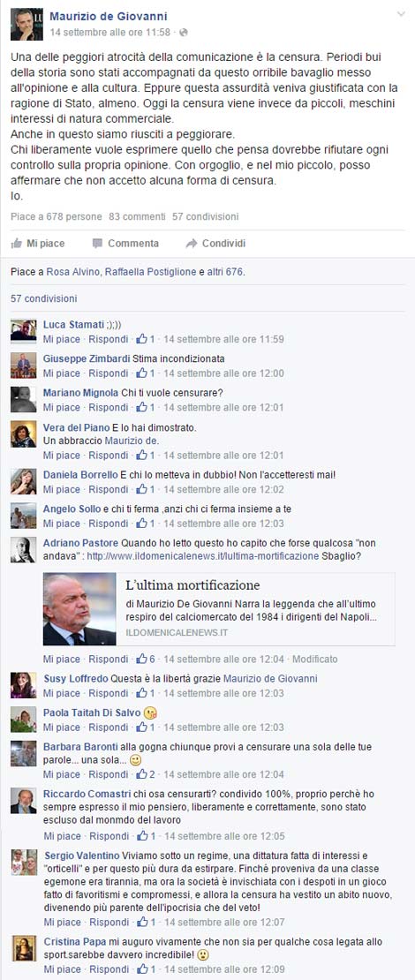Click like count thumb on Luca Stamati's comment
Screen dimensions: 415x980
tap(142, 339)
